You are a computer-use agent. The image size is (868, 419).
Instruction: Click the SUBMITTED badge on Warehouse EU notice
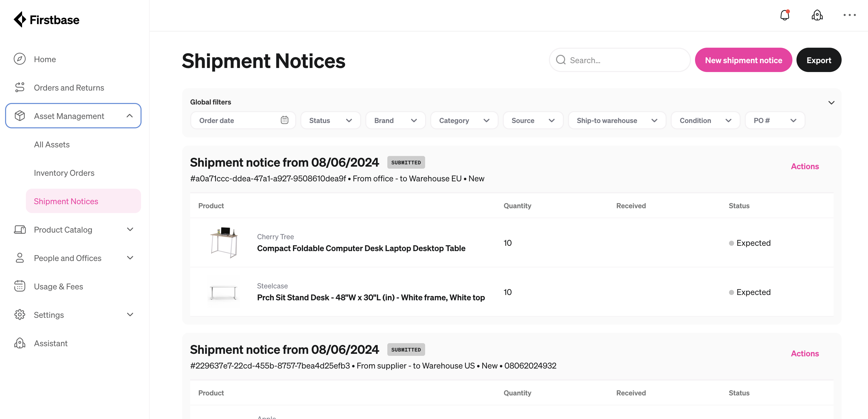point(406,162)
